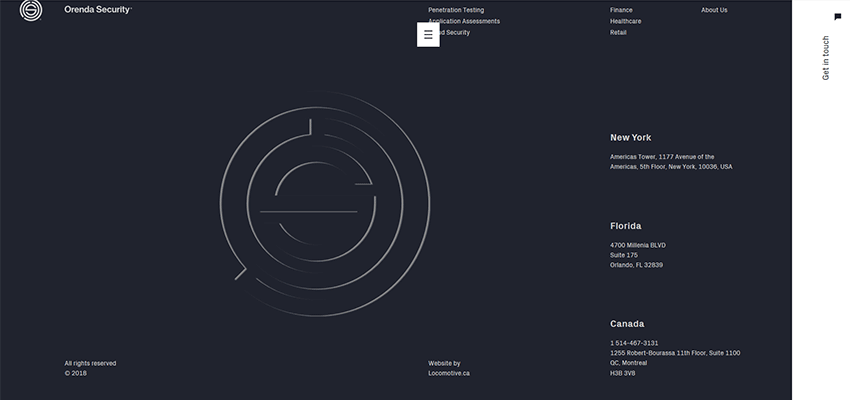850x400 pixels.
Task: Click the chat flag icon in the sidebar
Action: click(837, 17)
